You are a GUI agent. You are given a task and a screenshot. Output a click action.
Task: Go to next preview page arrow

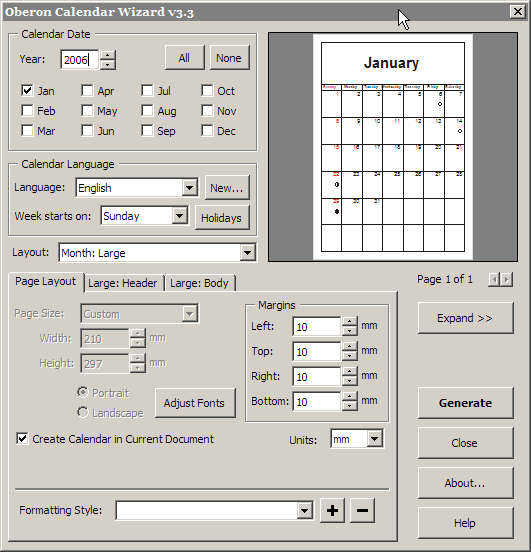point(506,280)
